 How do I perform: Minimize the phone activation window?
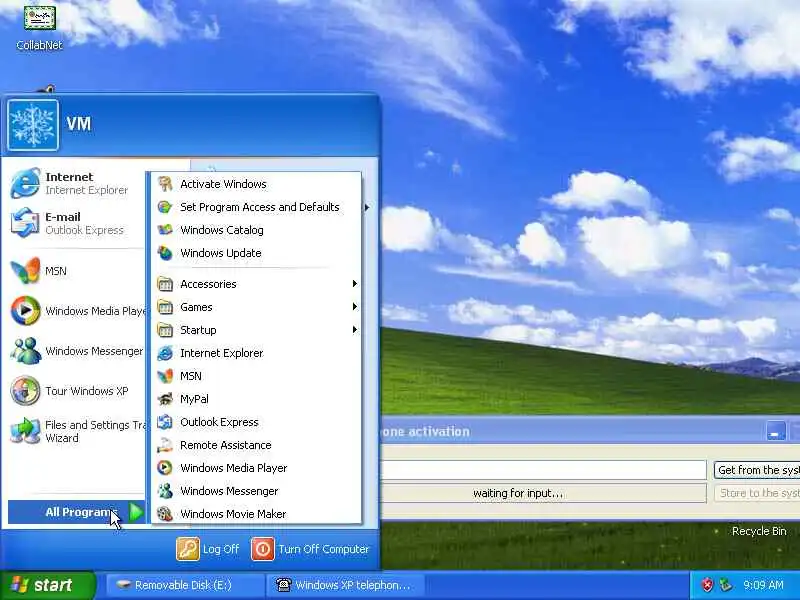pyautogui.click(x=776, y=431)
